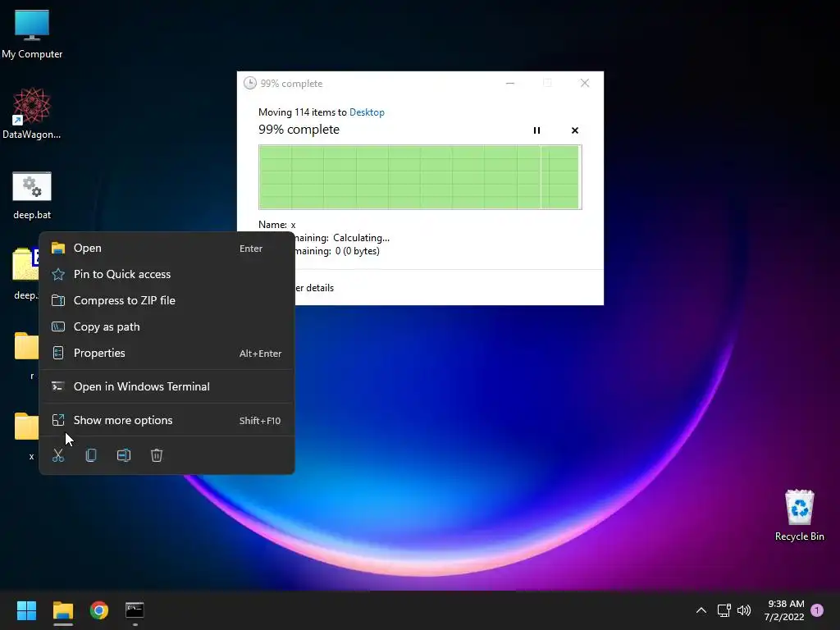The image size is (840, 630).
Task: Close the 99% complete window
Action: (x=584, y=83)
